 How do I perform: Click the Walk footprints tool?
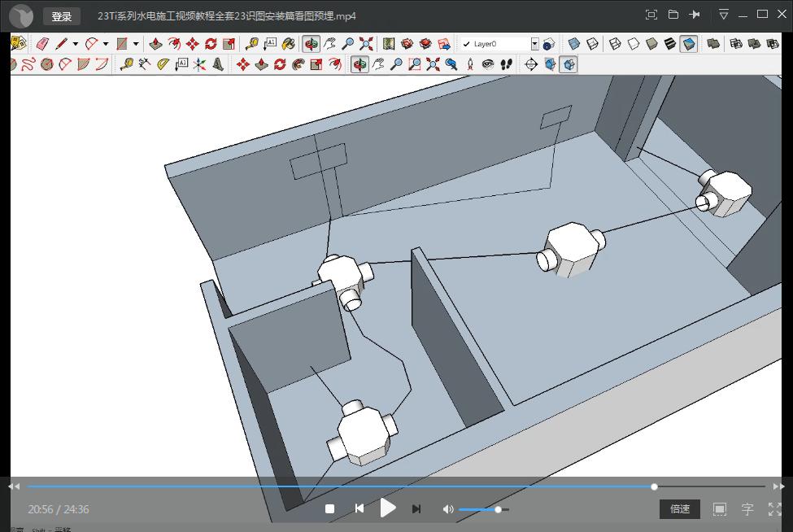506,64
